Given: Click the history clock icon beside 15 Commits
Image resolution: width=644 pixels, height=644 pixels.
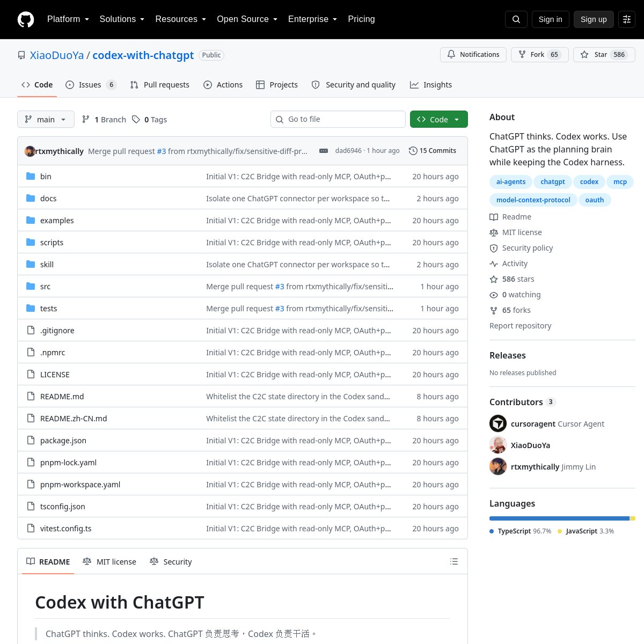Looking at the screenshot, I should pyautogui.click(x=413, y=151).
